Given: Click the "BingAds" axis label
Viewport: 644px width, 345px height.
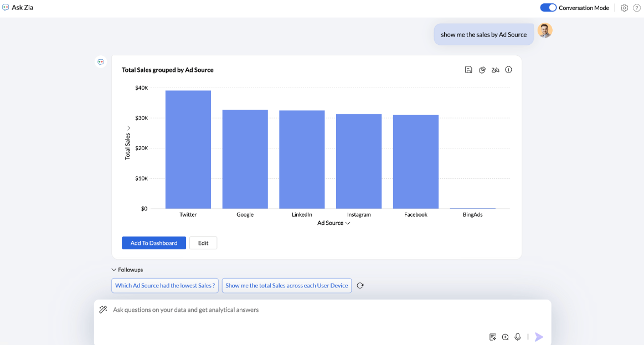Looking at the screenshot, I should point(473,214).
